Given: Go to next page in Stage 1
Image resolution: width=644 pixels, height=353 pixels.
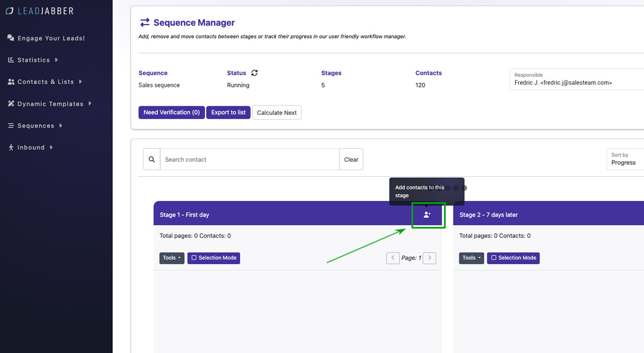Looking at the screenshot, I should click(429, 258).
